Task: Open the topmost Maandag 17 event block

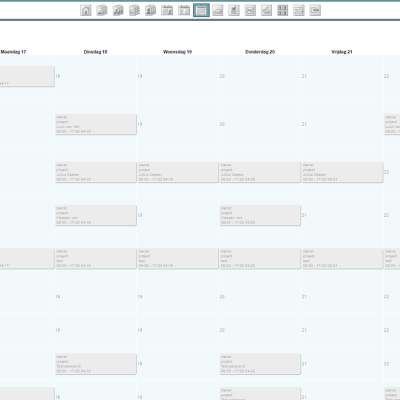Action: (x=27, y=76)
